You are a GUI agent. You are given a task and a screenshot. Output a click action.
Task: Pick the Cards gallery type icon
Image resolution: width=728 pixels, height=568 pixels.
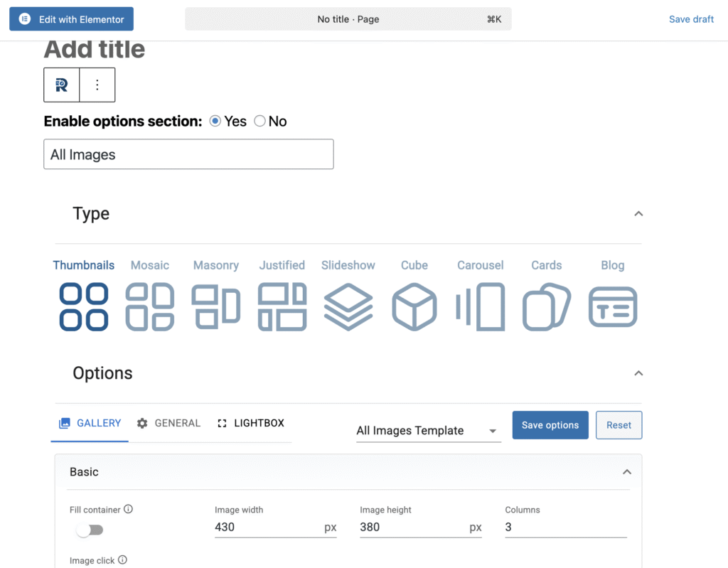(547, 306)
